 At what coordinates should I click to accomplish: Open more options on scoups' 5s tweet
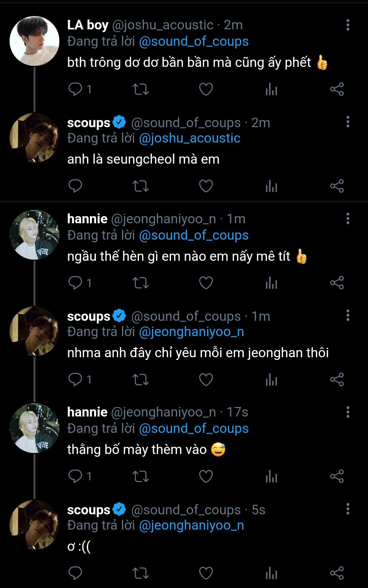pos(348,509)
